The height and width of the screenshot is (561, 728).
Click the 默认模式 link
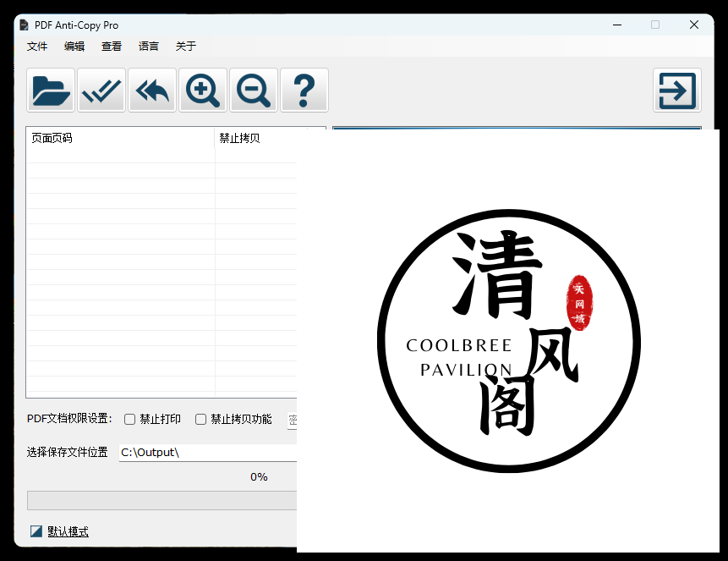[x=68, y=531]
